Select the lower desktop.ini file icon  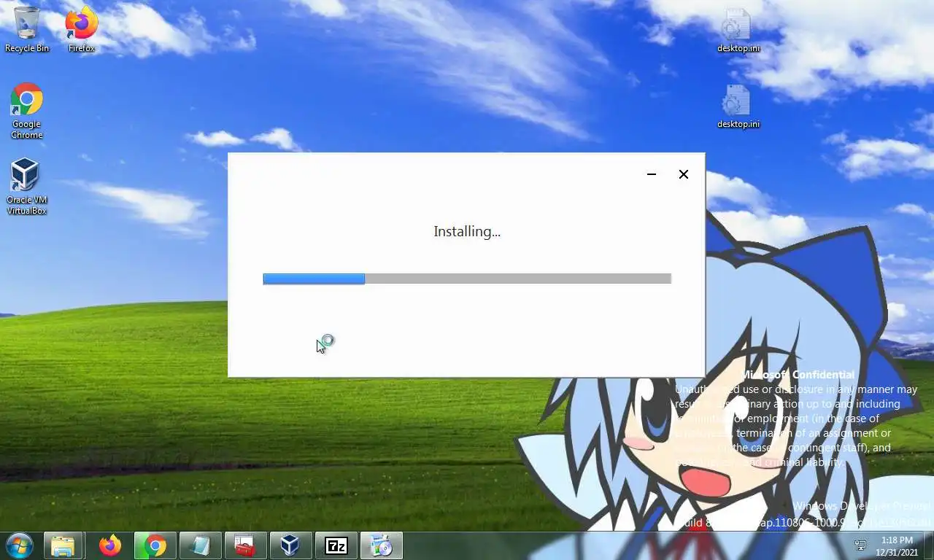[738, 106]
